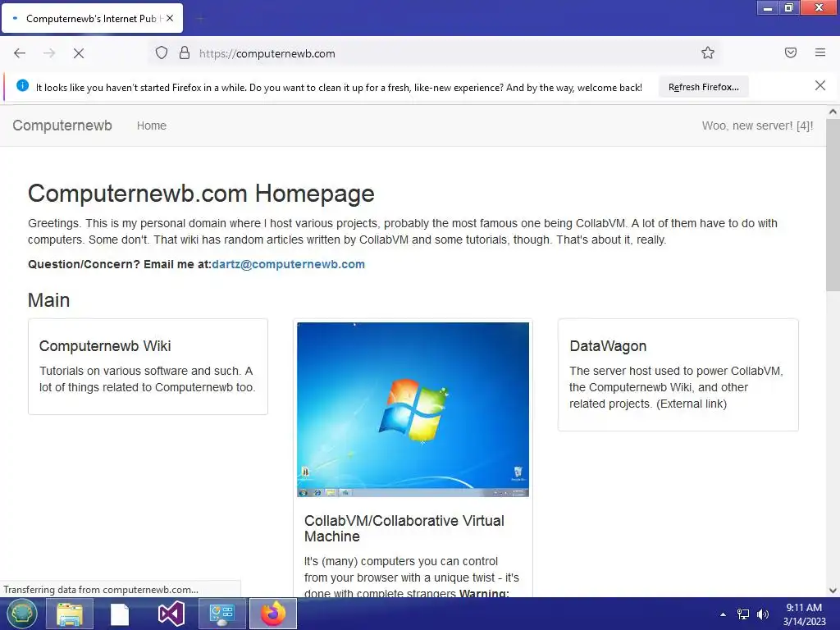Click the vertical scrollbar thumb
This screenshot has height=630, width=840.
pyautogui.click(x=833, y=205)
